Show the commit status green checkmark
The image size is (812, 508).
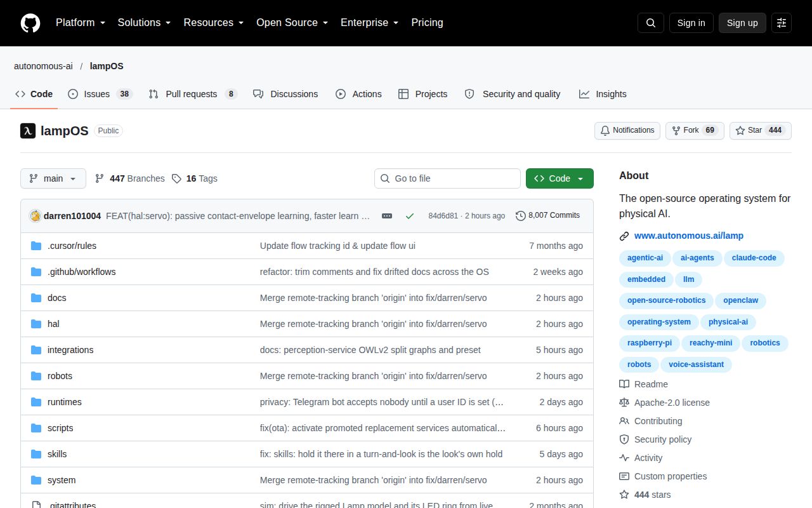(410, 216)
